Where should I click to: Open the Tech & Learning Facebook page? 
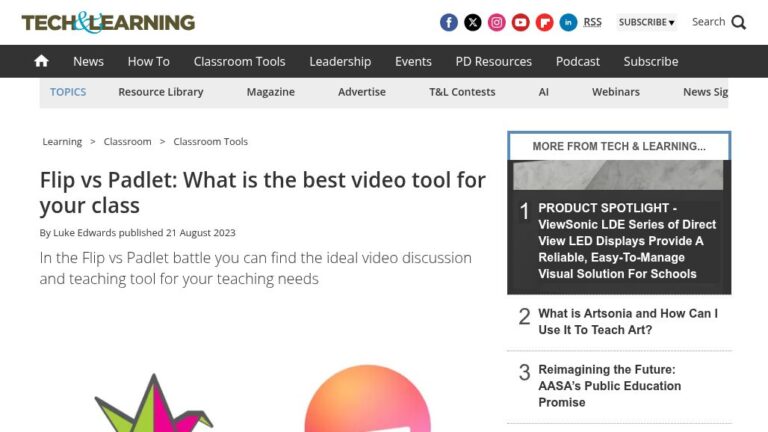click(x=449, y=23)
